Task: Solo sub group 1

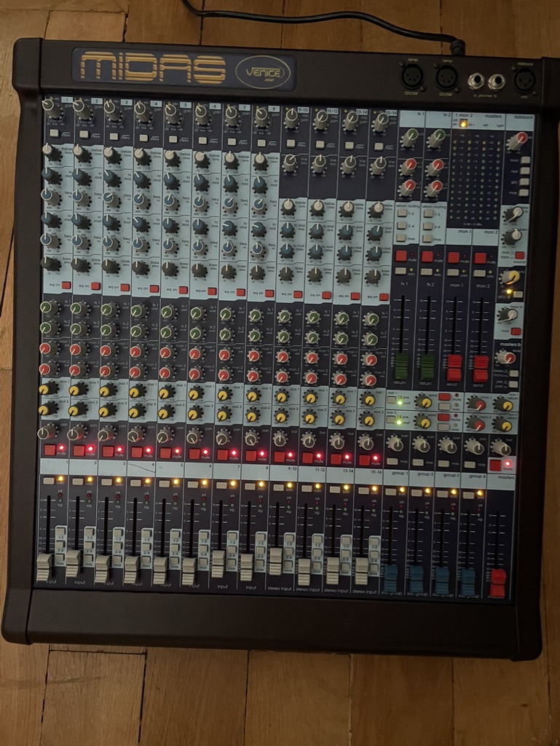Action: point(390,492)
